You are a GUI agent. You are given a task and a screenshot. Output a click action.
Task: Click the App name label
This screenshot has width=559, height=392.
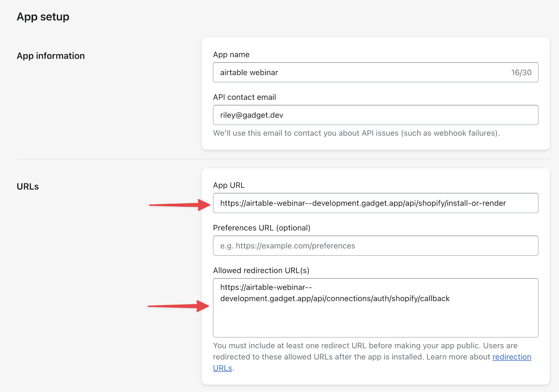click(x=231, y=54)
